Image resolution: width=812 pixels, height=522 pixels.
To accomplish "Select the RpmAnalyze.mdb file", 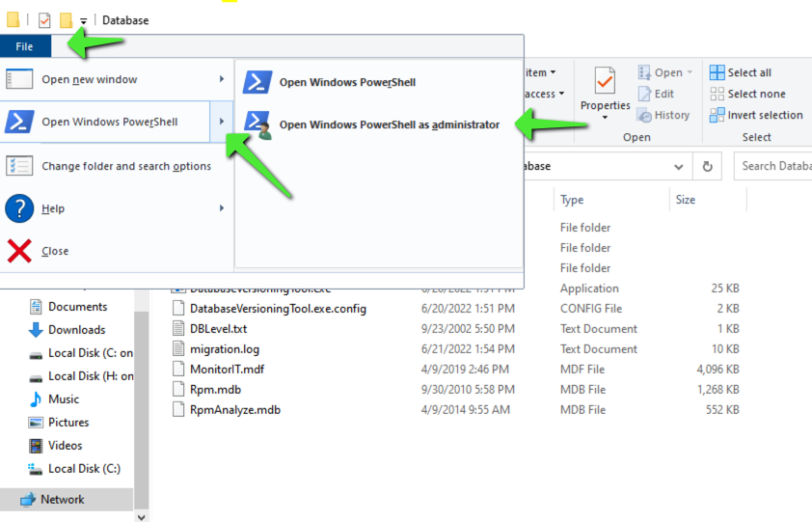I will coord(235,410).
